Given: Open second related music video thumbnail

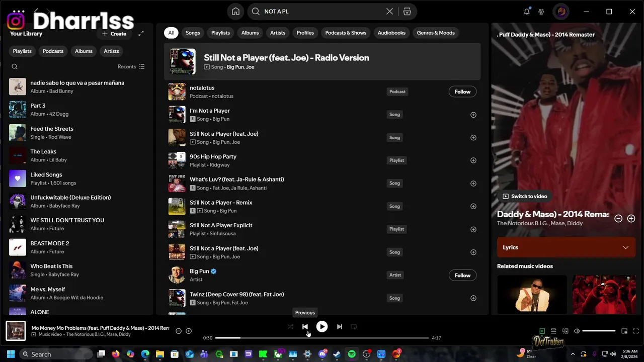Looking at the screenshot, I should point(604,294).
